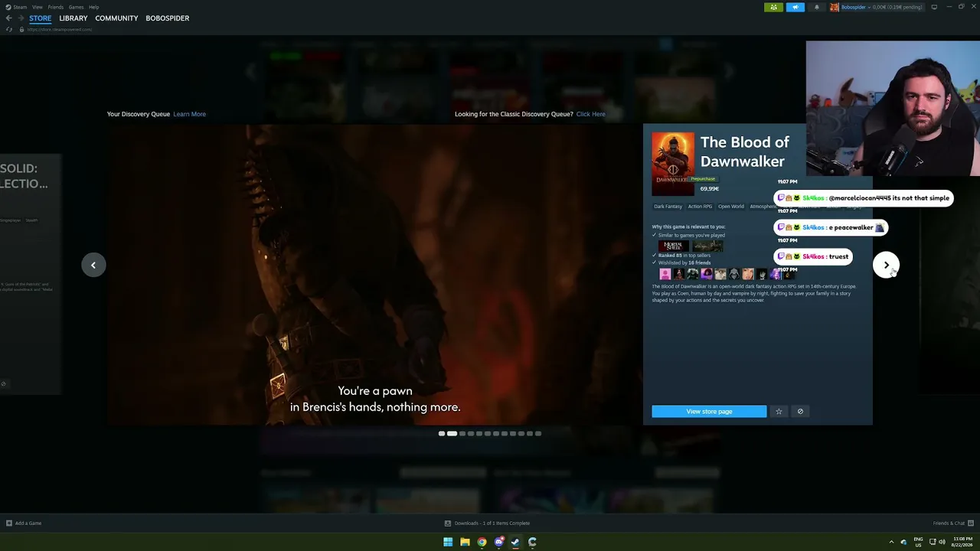This screenshot has width=980, height=551.
Task: Jump to the last carousel dot
Action: [x=538, y=434]
